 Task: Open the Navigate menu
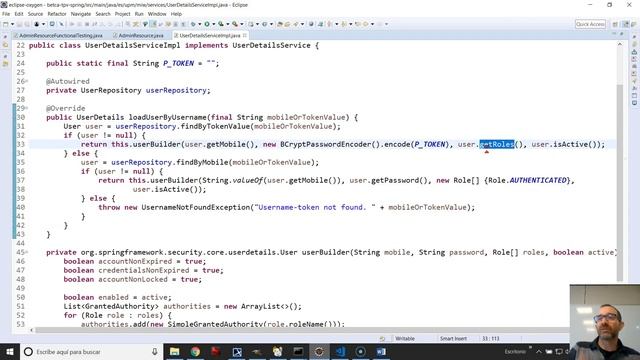coord(81,14)
